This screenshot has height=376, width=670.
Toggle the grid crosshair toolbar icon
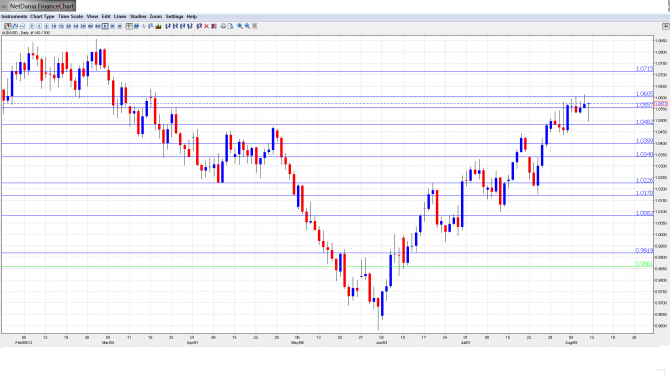click(x=129, y=26)
